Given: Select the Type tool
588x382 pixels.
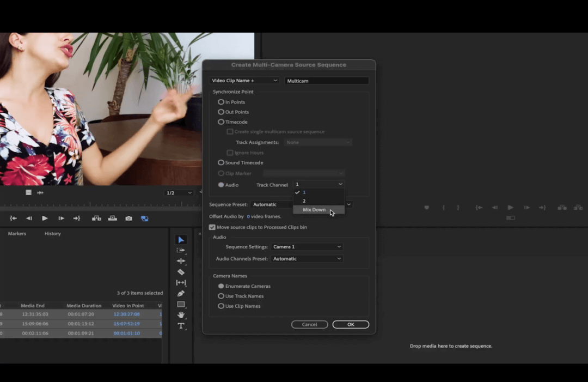Looking at the screenshot, I should tap(181, 326).
